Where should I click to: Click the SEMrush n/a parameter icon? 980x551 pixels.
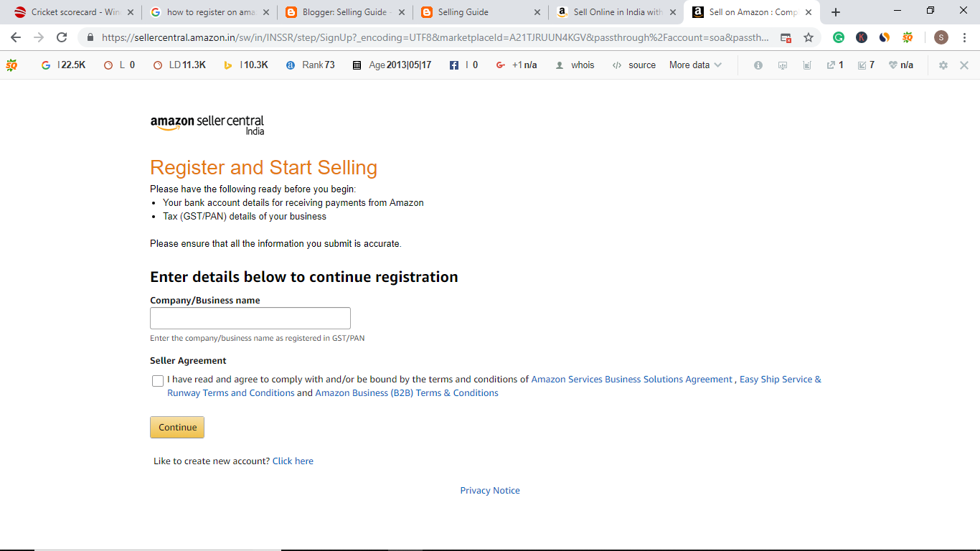point(901,65)
